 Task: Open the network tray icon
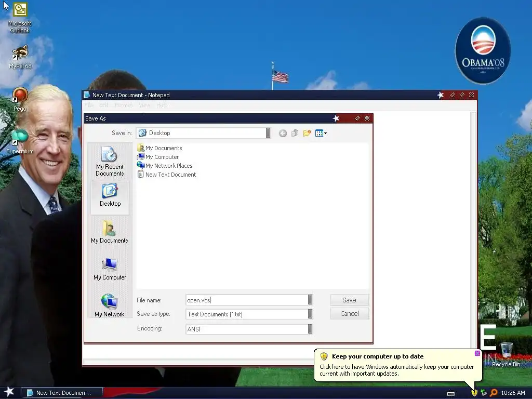(x=484, y=393)
